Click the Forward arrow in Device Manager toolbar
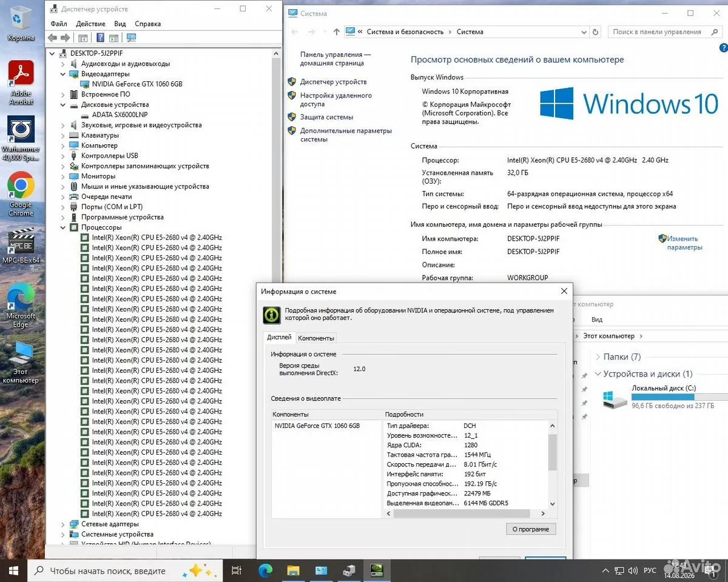This screenshot has height=582, width=728. coord(65,38)
